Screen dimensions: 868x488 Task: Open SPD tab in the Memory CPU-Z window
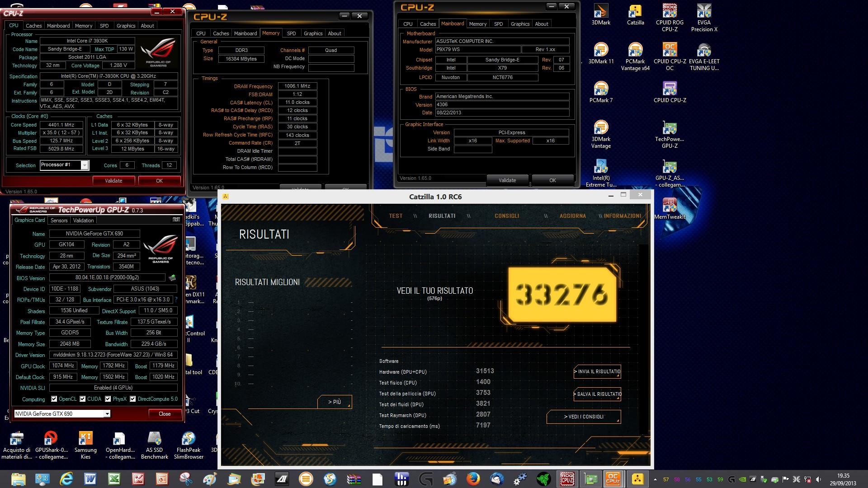292,33
